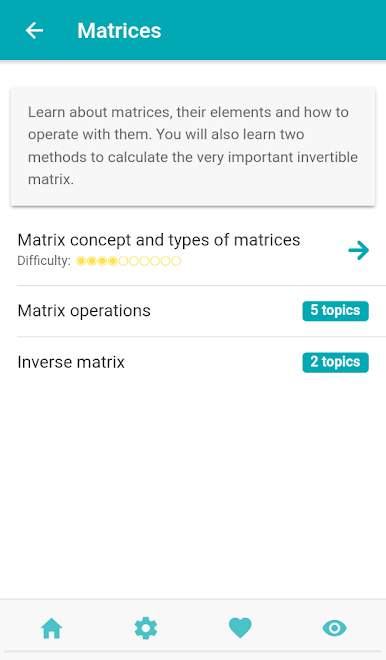Open settings via the gear icon

click(x=146, y=628)
